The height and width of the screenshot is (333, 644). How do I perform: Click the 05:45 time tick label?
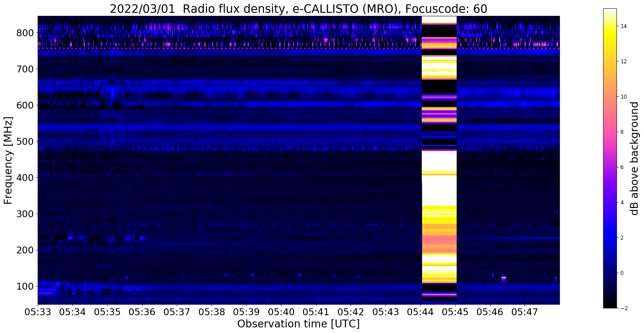(455, 312)
